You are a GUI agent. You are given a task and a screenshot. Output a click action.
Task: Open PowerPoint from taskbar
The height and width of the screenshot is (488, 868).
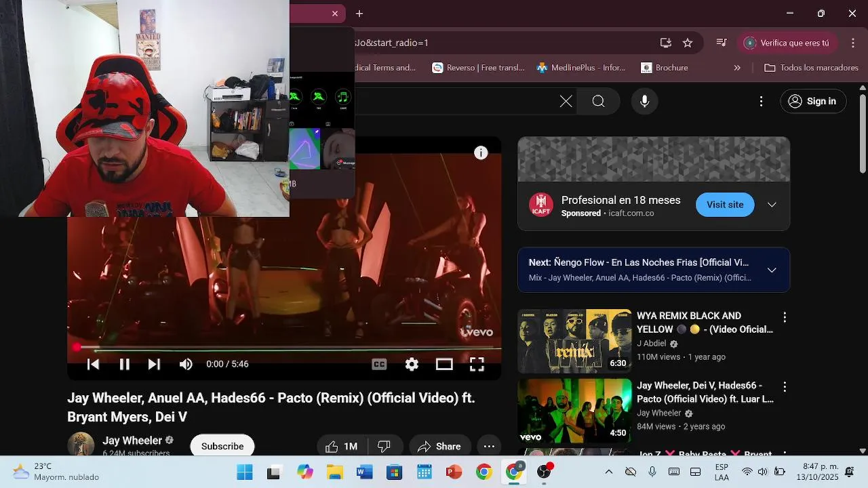coord(454,472)
